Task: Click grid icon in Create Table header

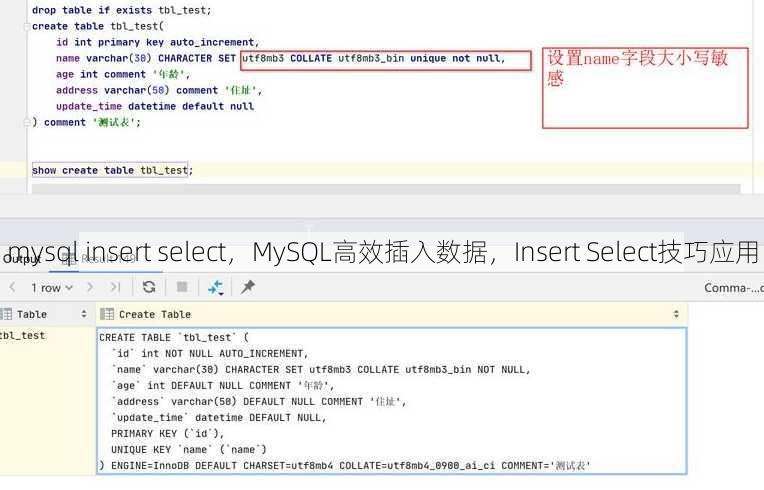Action: tap(107, 314)
